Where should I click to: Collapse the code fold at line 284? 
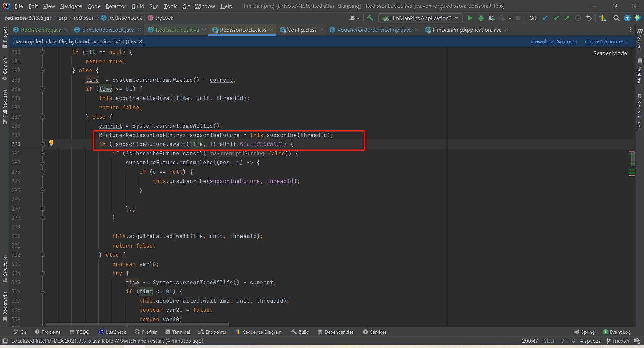point(43,89)
